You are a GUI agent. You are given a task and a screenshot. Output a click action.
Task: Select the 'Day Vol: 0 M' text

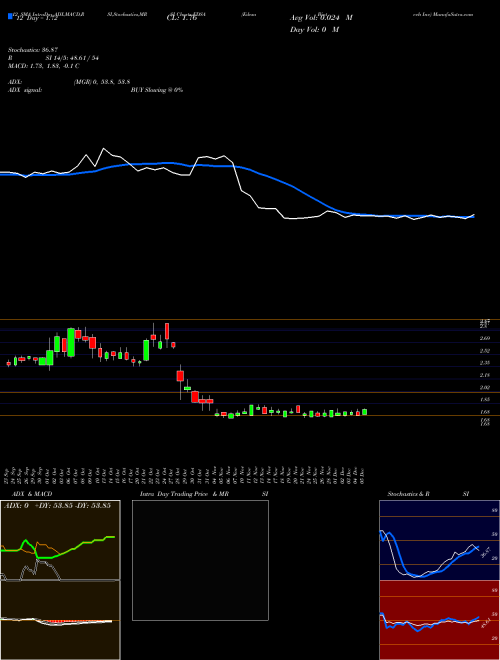click(x=314, y=30)
